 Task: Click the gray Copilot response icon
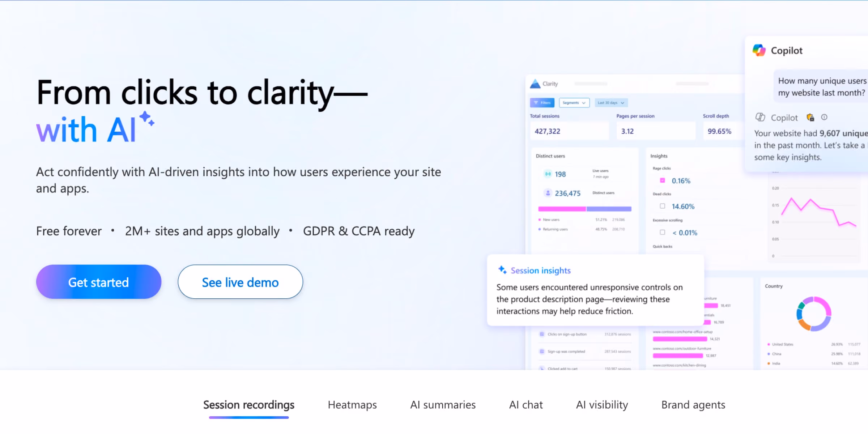[760, 117]
